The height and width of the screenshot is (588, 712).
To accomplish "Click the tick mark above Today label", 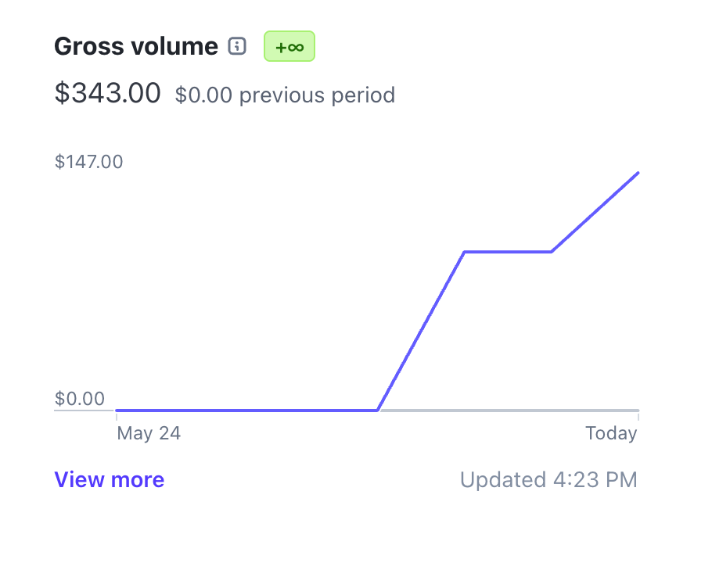I will tap(638, 418).
